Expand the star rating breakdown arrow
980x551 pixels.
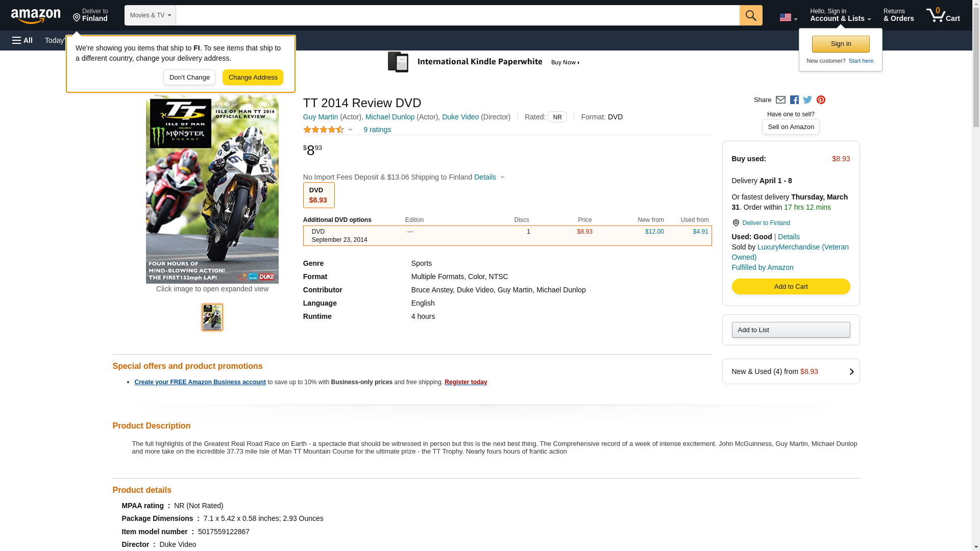click(350, 130)
